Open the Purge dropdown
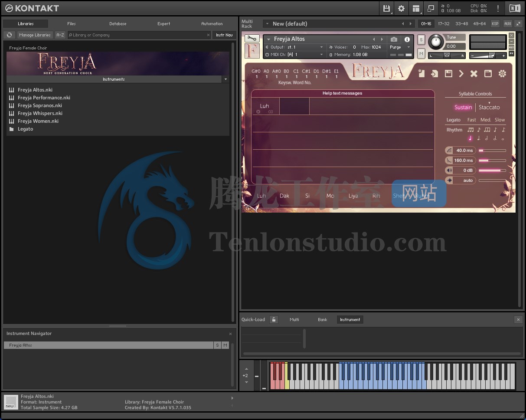The height and width of the screenshot is (420, 526). (400, 47)
